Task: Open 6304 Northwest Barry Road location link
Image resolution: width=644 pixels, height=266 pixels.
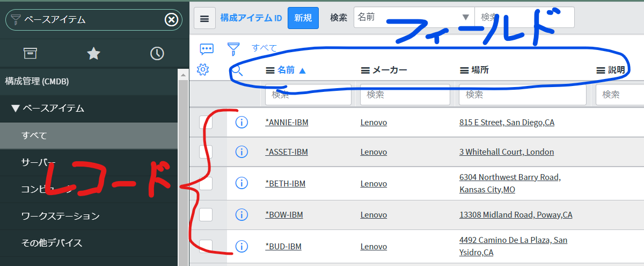Action: click(510, 183)
